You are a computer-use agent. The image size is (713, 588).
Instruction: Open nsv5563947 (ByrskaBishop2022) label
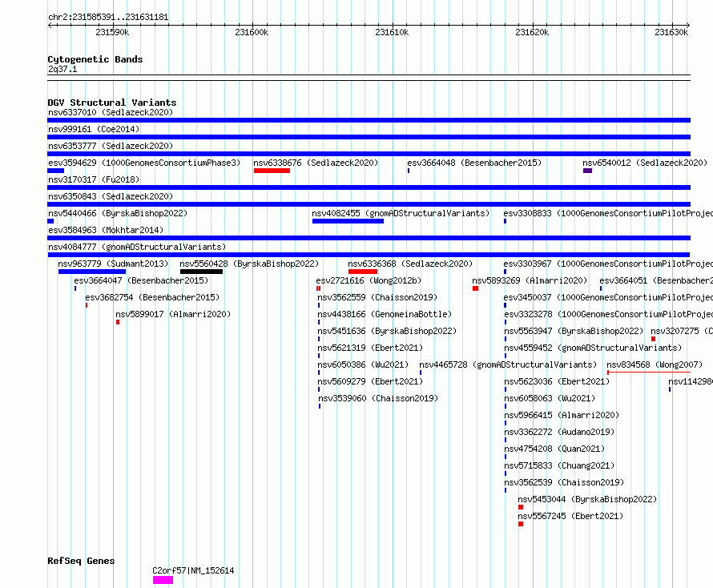[574, 331]
